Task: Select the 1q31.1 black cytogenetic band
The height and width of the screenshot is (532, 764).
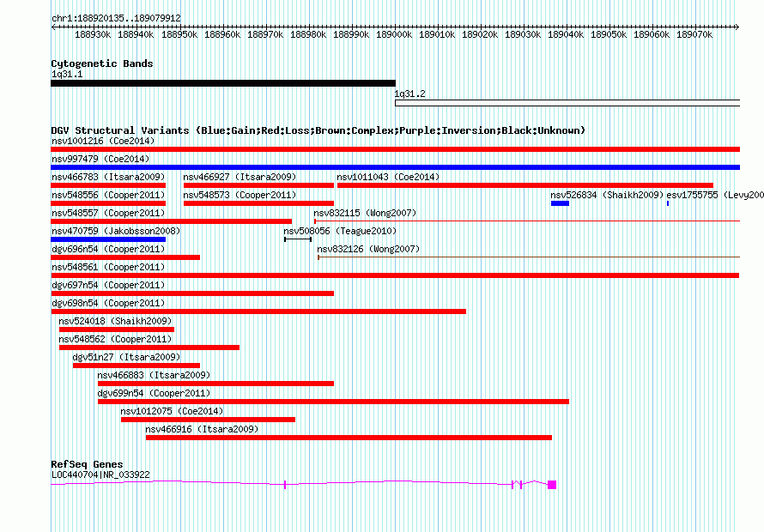Action: pyautogui.click(x=223, y=83)
